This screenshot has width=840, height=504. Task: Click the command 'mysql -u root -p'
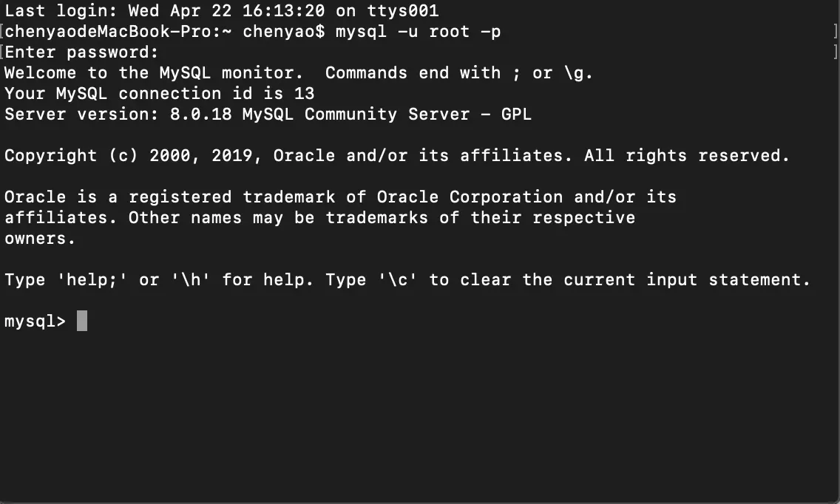click(419, 32)
